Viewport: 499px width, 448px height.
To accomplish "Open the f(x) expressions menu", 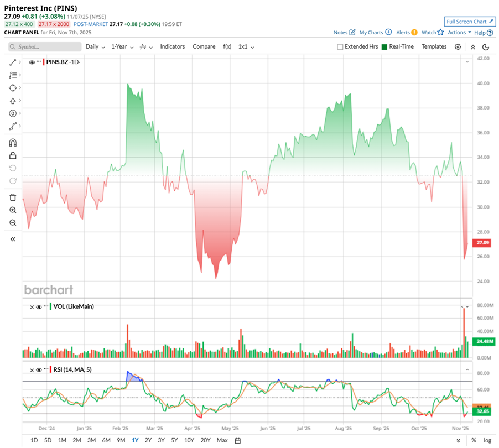I will pyautogui.click(x=227, y=47).
